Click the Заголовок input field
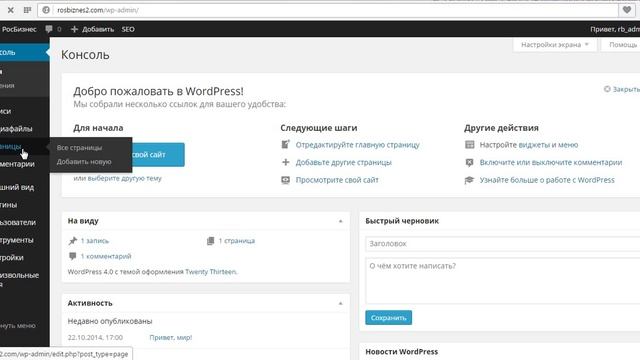640x360 pixels. pos(502,244)
